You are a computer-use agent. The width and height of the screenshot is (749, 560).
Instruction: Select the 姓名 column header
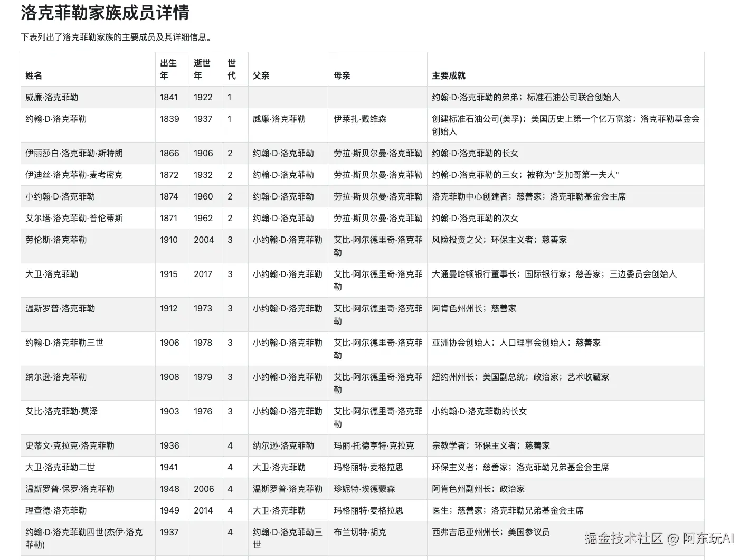pyautogui.click(x=33, y=75)
